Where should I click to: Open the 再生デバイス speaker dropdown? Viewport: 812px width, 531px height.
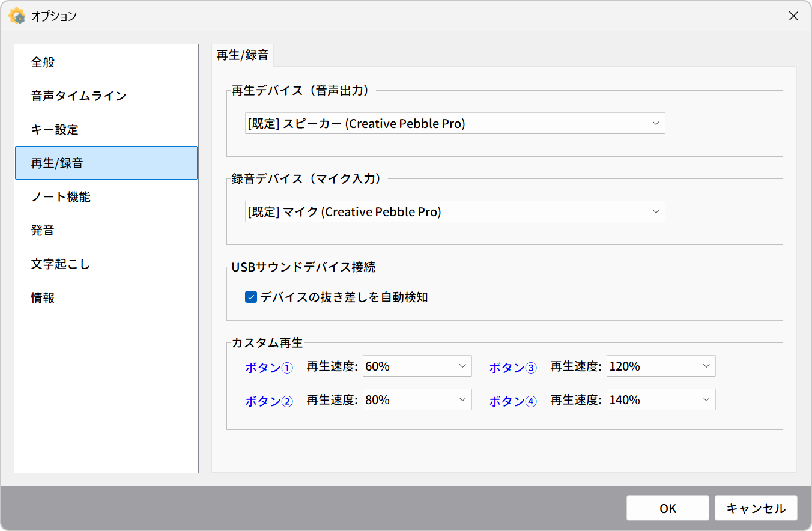pyautogui.click(x=455, y=123)
